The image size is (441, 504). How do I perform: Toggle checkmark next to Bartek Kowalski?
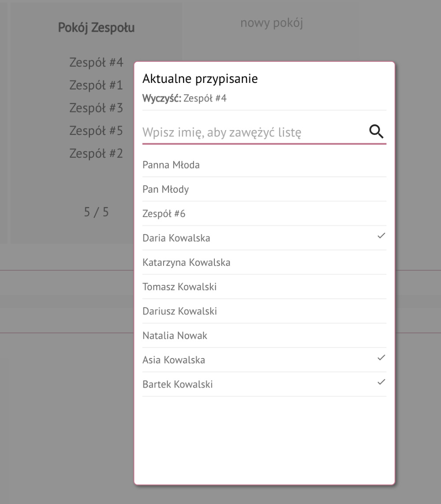click(x=381, y=382)
